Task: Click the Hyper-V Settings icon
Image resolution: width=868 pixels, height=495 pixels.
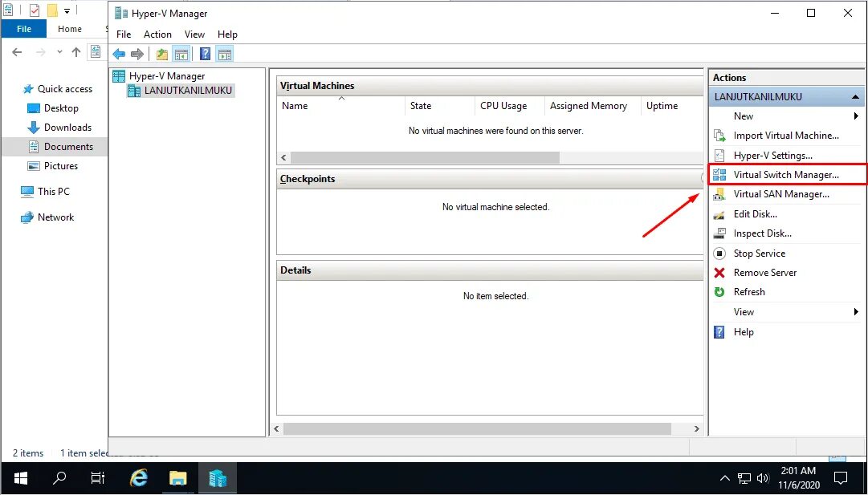Action: (719, 156)
